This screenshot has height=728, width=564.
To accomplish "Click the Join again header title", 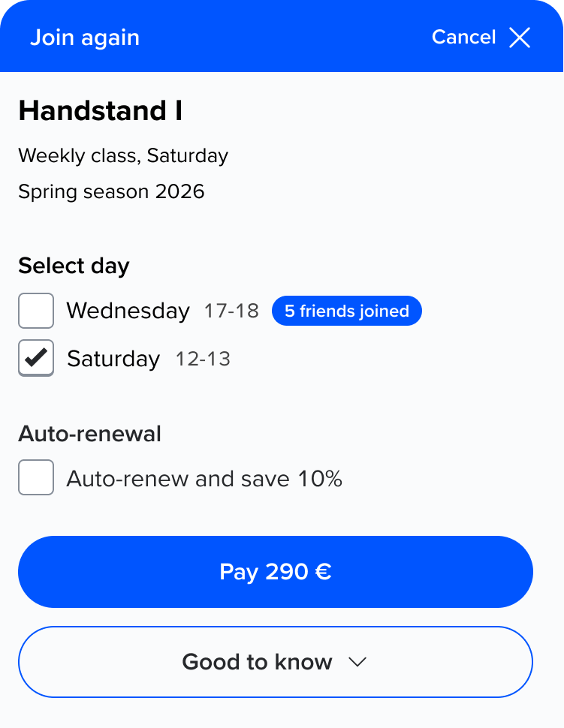I will tap(85, 38).
